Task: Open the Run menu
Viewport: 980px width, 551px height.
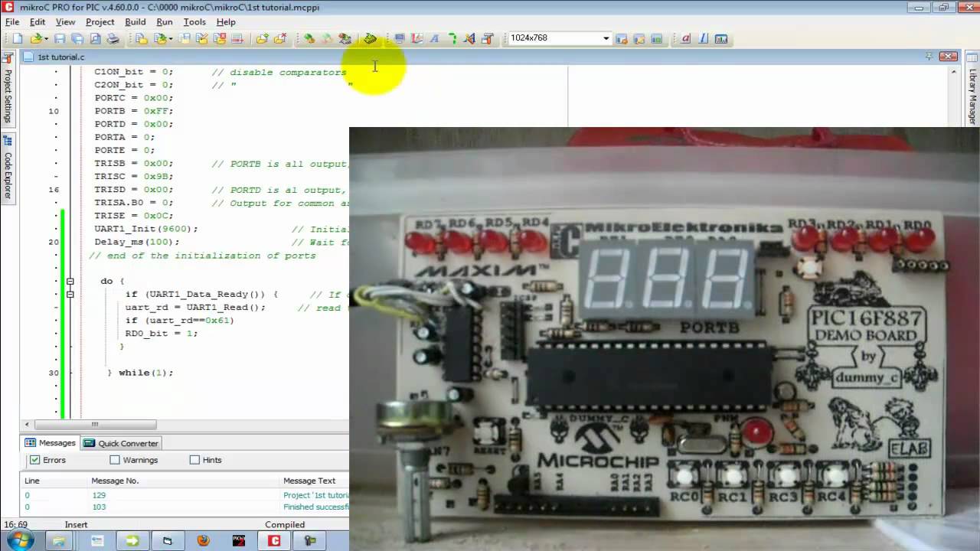Action: tap(165, 22)
